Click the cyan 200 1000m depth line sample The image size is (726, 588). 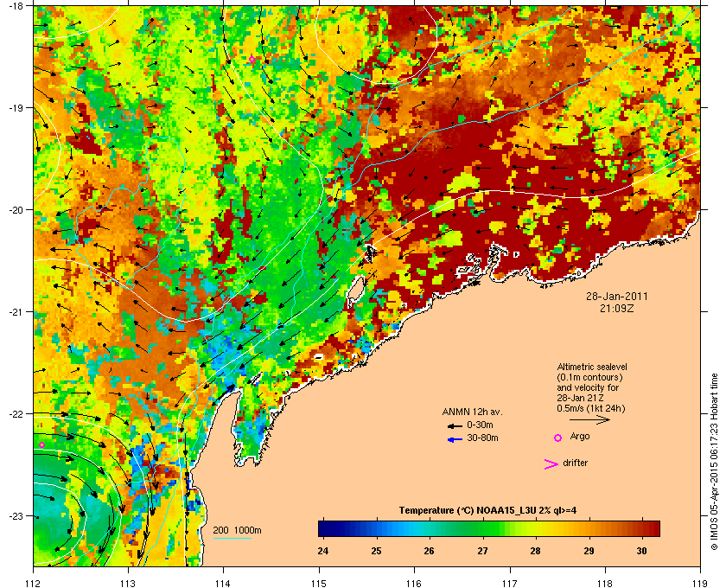232,539
